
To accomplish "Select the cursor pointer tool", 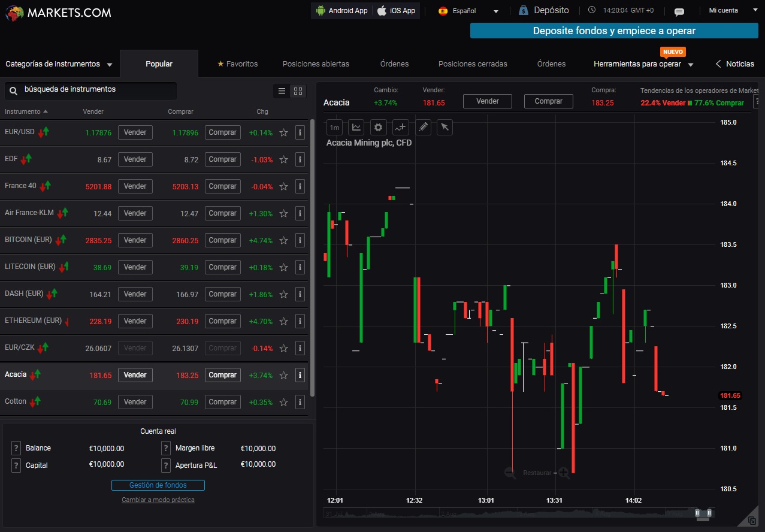I will pyautogui.click(x=444, y=127).
